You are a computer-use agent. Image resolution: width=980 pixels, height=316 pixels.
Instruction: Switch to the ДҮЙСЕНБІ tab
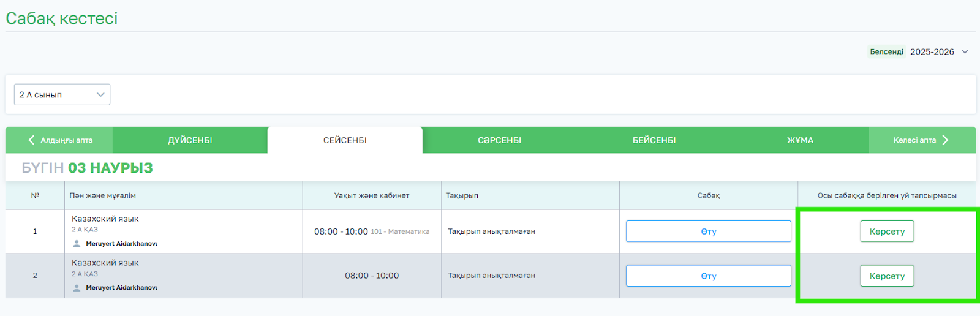190,140
